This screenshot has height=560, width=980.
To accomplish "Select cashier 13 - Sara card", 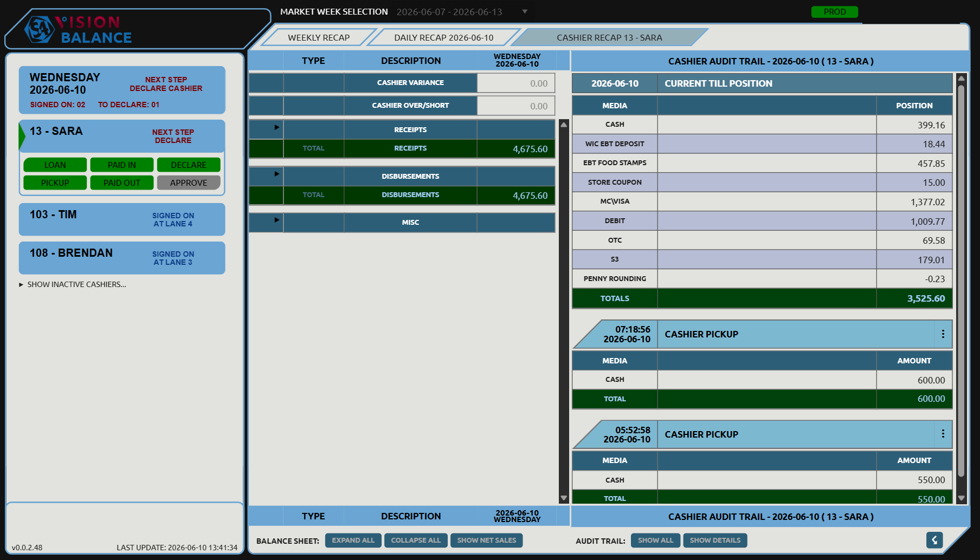I will tap(122, 136).
